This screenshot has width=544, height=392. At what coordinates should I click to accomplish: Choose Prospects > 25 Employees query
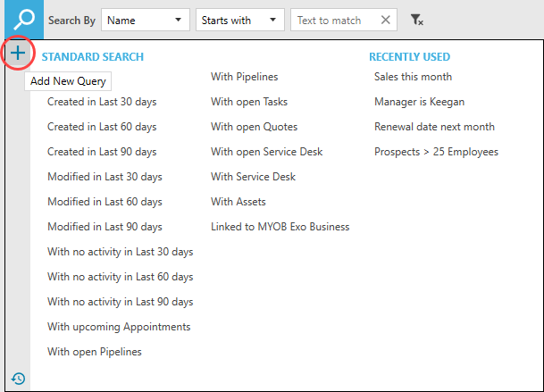point(436,152)
